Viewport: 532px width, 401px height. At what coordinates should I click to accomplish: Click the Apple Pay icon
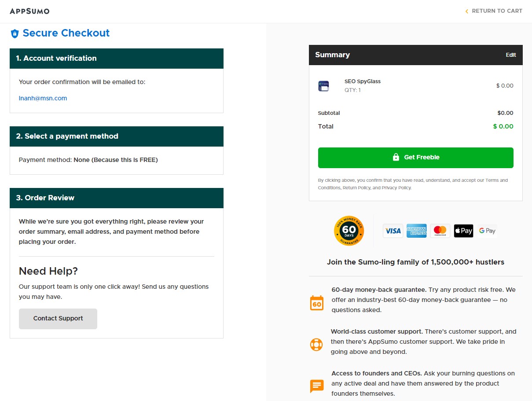click(x=464, y=231)
